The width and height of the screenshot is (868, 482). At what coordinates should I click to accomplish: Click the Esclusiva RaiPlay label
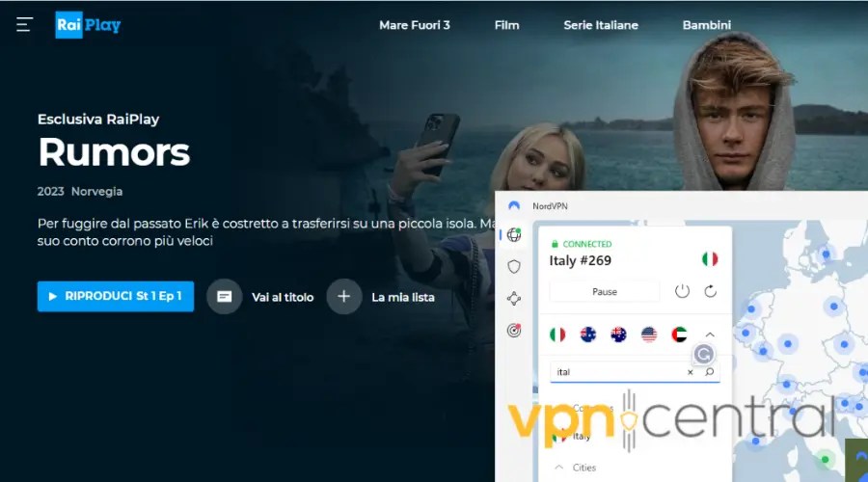98,119
